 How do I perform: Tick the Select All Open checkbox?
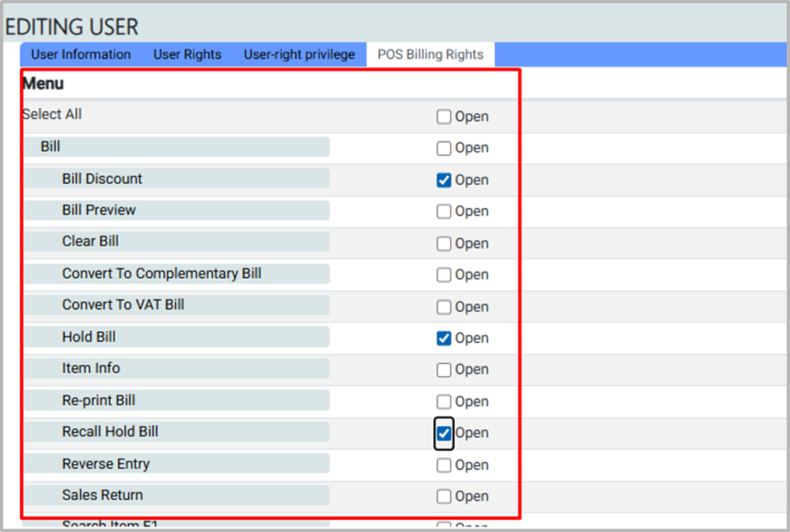(444, 117)
